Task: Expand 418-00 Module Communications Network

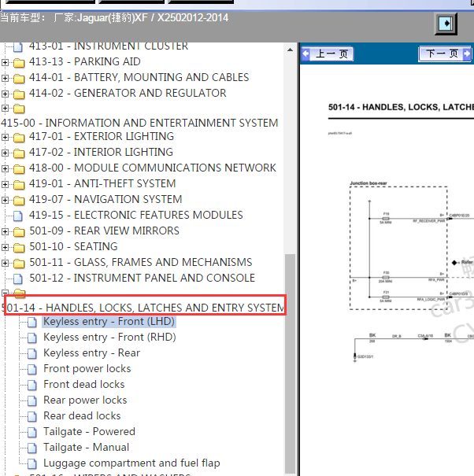Action: tap(5, 168)
